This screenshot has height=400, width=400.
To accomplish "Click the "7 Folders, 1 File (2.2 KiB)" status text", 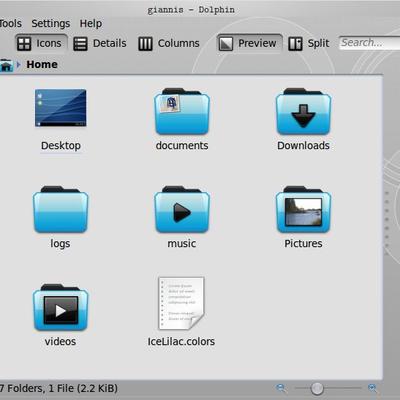I will [x=58, y=388].
